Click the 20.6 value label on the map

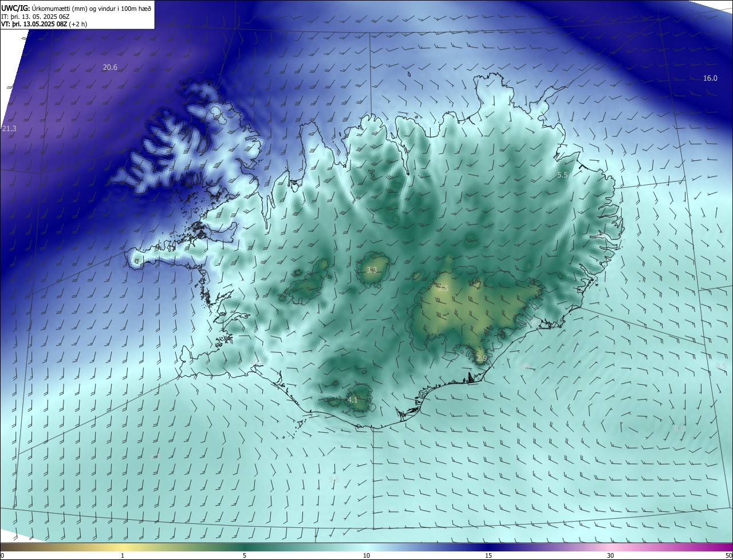110,68
